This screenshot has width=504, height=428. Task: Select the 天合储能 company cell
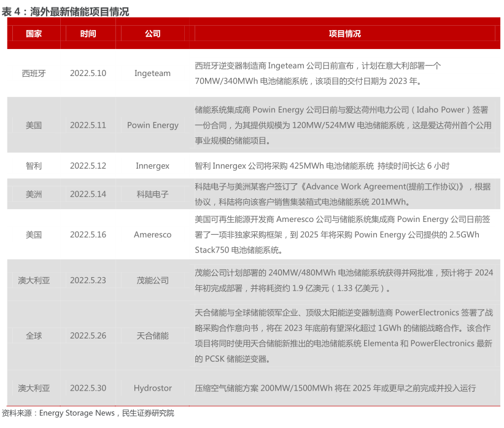tap(152, 335)
